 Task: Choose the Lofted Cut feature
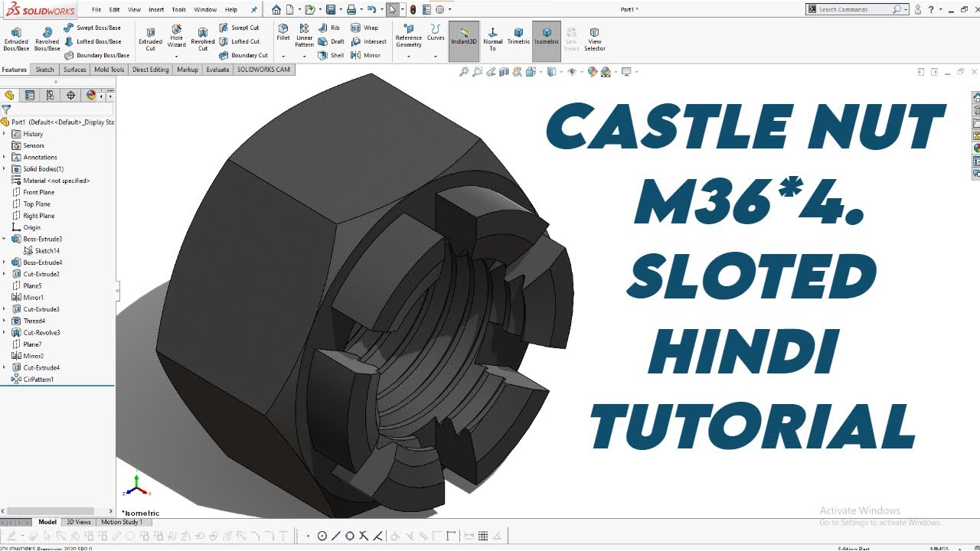click(239, 41)
